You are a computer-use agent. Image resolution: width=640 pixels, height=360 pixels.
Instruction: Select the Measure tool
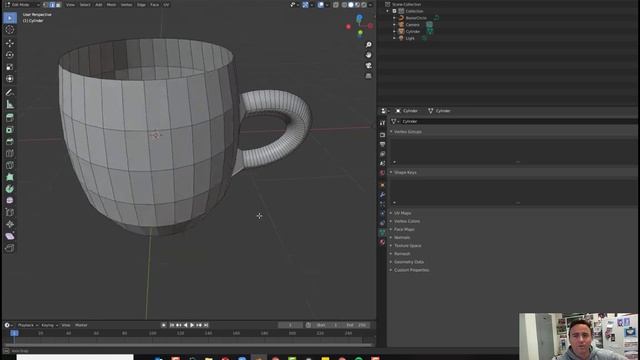[x=10, y=104]
